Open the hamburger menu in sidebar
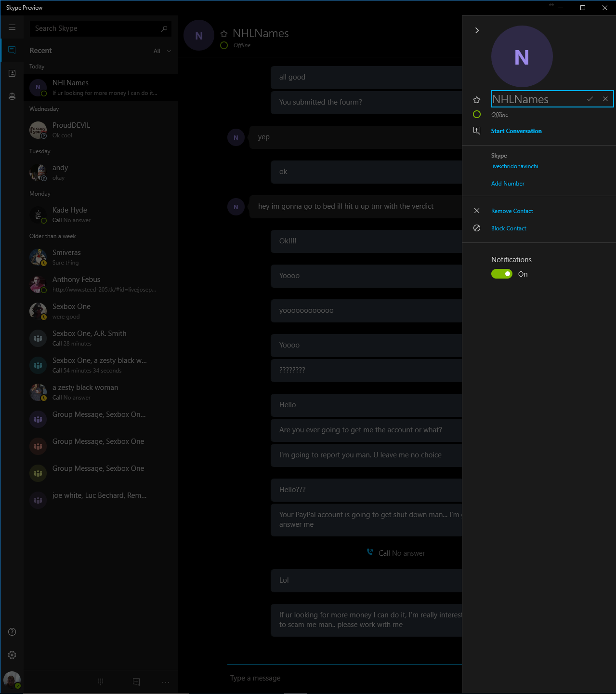This screenshot has width=616, height=694. click(x=12, y=27)
